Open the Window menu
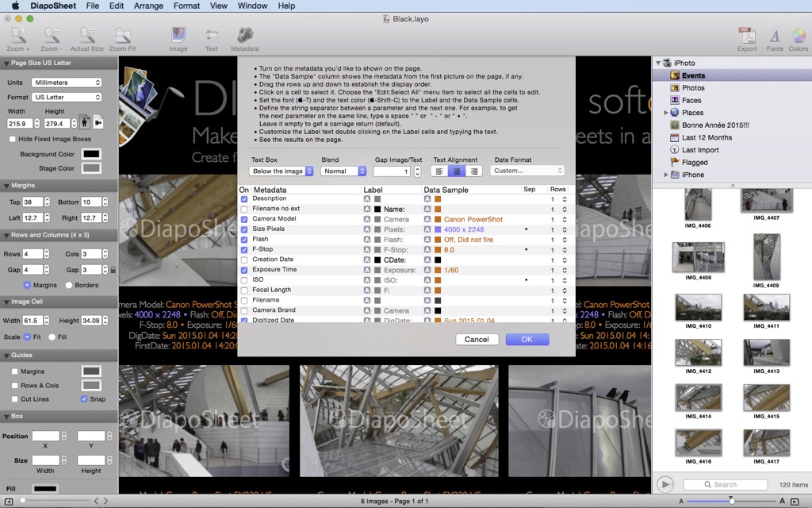Screen dimensions: 812x508 252,6
